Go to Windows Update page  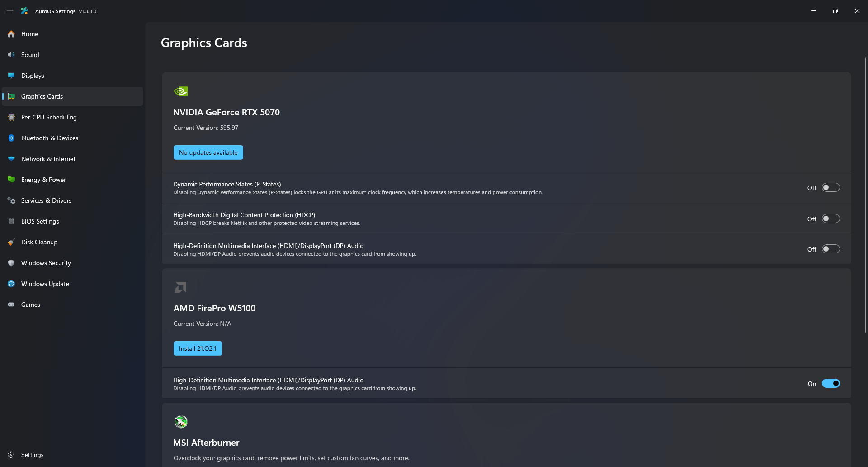(72, 284)
